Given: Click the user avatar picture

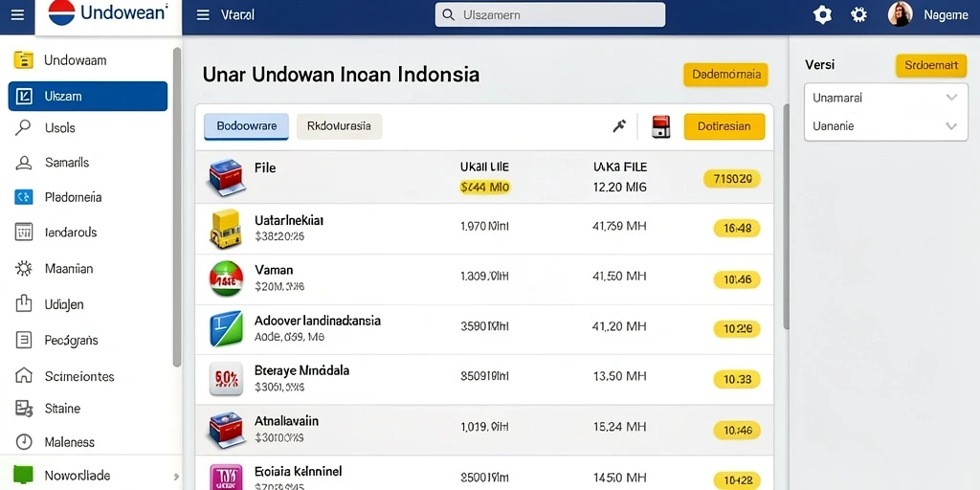Looking at the screenshot, I should tap(900, 14).
